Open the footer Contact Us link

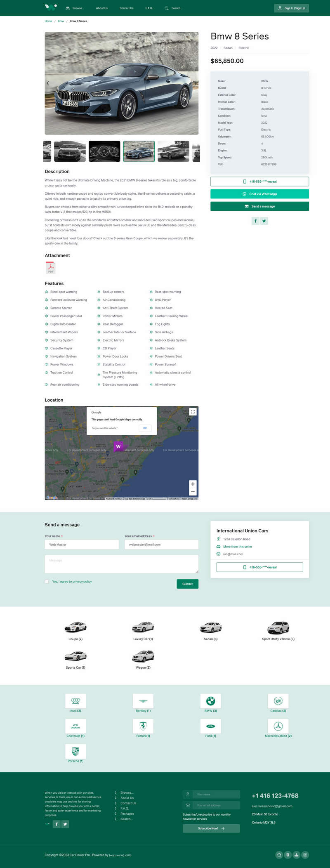pos(128,803)
